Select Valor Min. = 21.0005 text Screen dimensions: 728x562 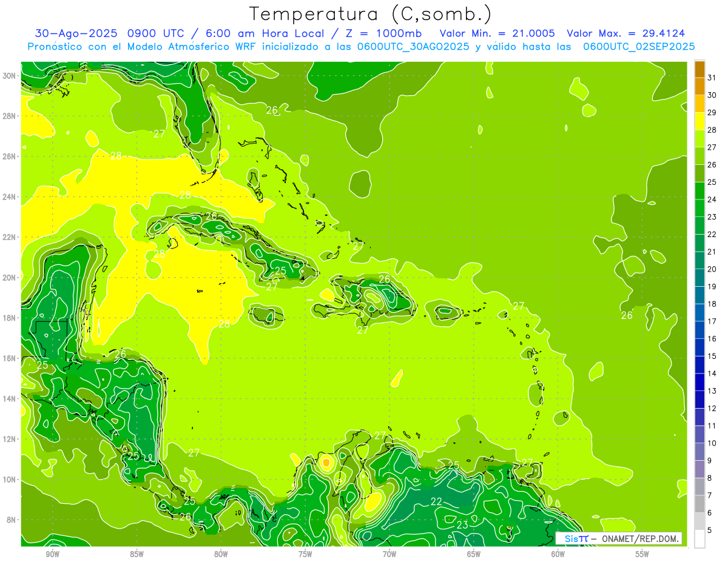(497, 33)
